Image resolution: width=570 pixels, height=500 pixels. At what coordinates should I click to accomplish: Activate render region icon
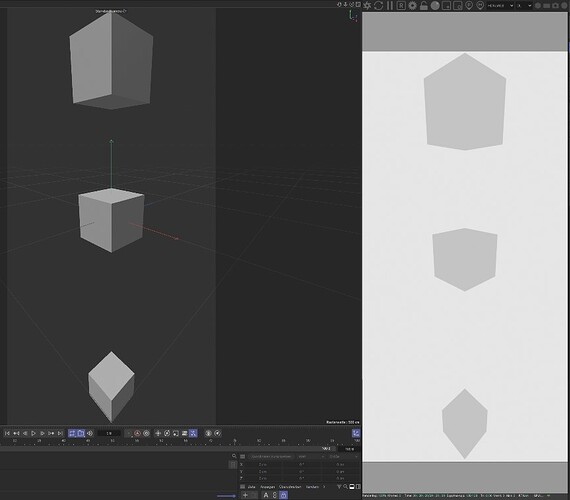coord(446,5)
